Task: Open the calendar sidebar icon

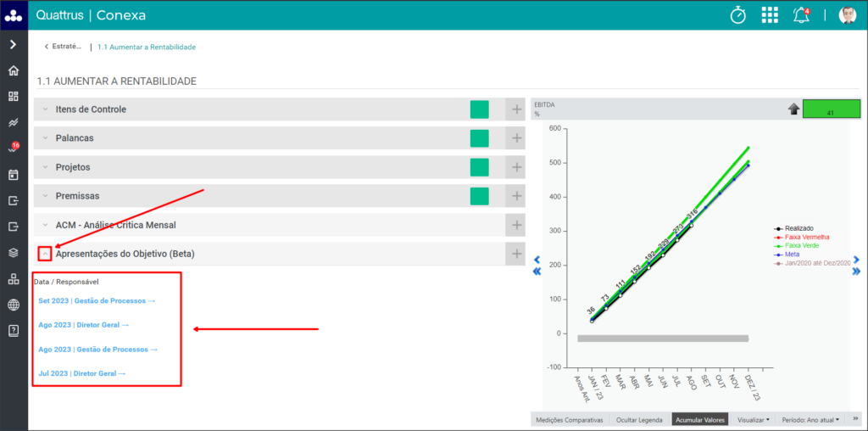Action: tap(14, 175)
